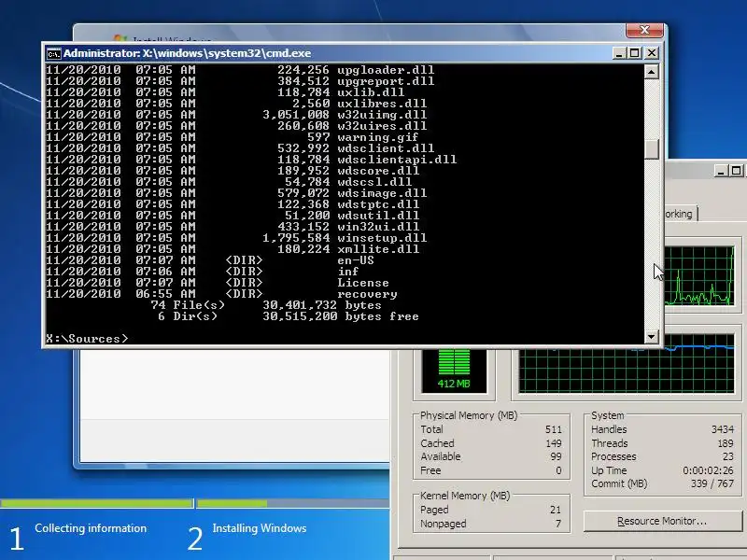This screenshot has width=747, height=560.
Task: Click the en-US directory entry
Action: pos(356,260)
